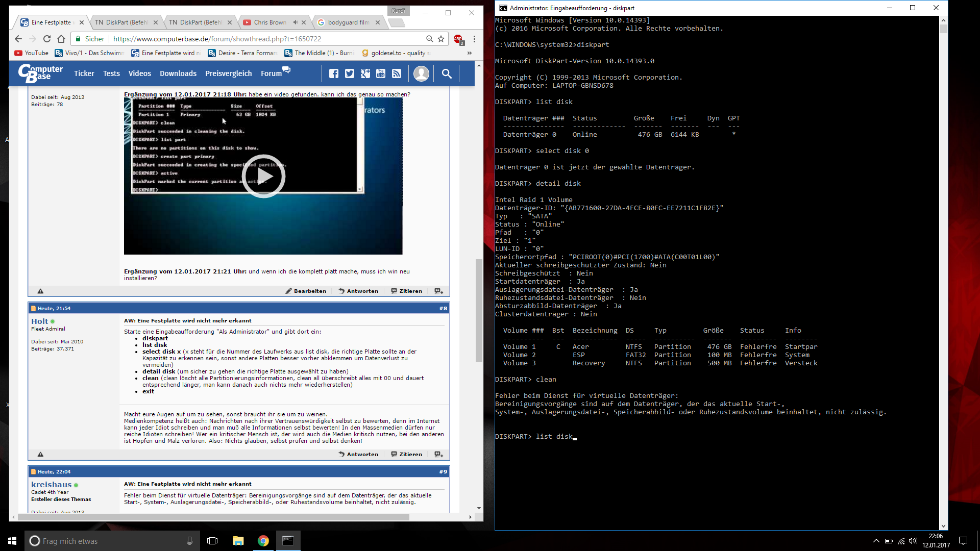The width and height of the screenshot is (980, 551).
Task: Play the embedded diskpart video
Action: pos(263,176)
